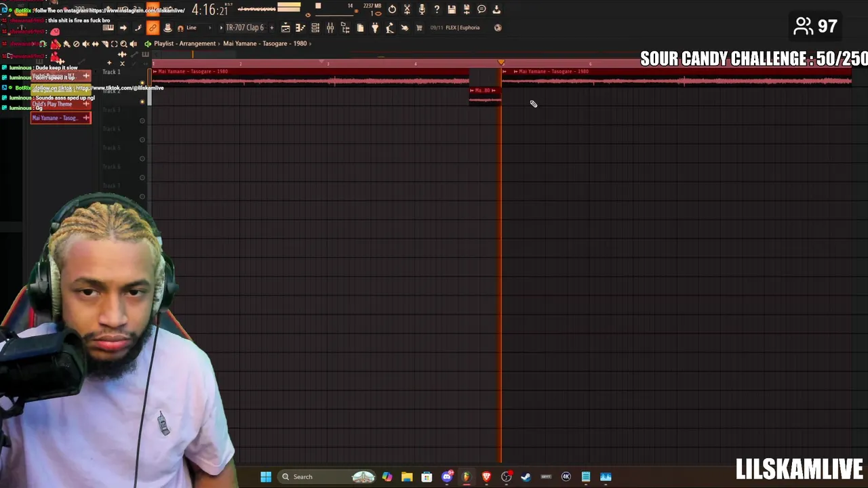Open the Piano roll icon in toolbar

tap(300, 28)
